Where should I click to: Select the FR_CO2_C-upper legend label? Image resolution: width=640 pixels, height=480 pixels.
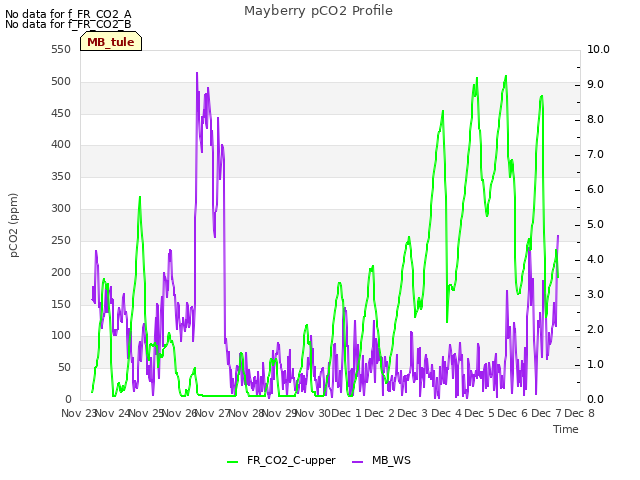291,460
